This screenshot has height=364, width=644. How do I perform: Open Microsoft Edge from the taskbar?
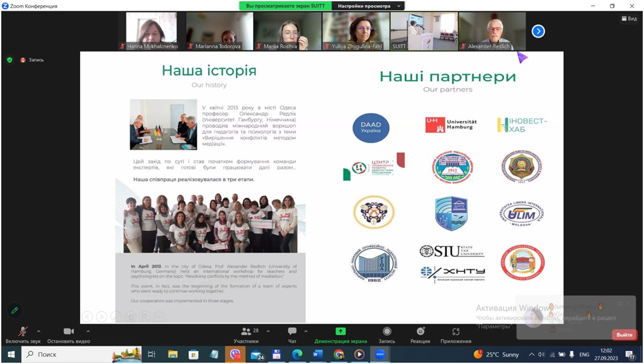tap(297, 354)
